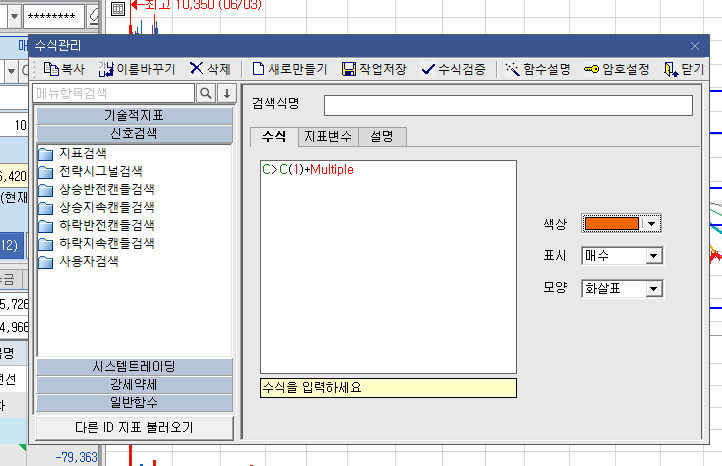Click 다른 ID 지표 불러오기 button
The image size is (722, 466).
tap(134, 427)
